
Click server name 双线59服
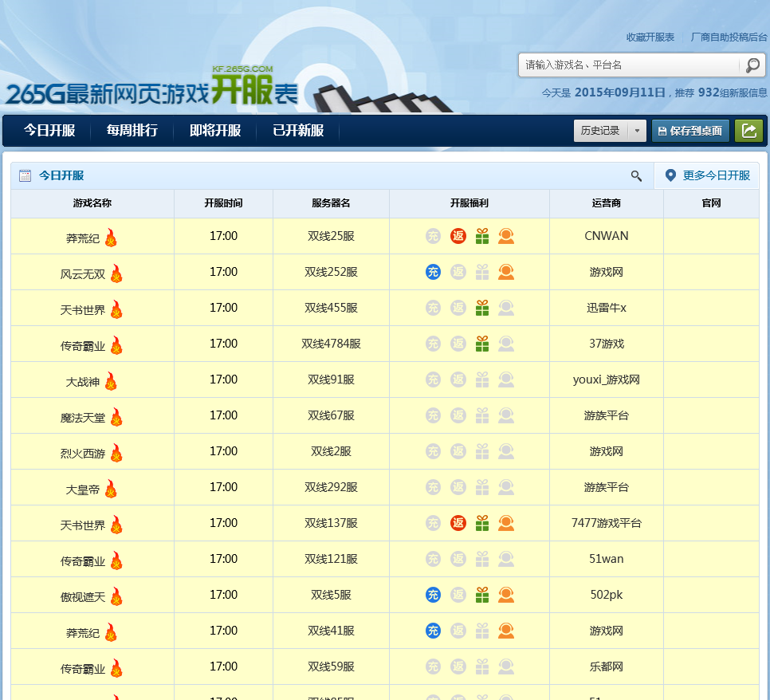coord(331,667)
